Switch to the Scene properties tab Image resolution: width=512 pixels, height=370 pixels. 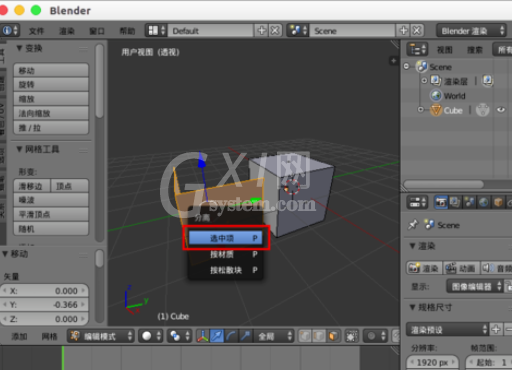pyautogui.click(x=469, y=202)
